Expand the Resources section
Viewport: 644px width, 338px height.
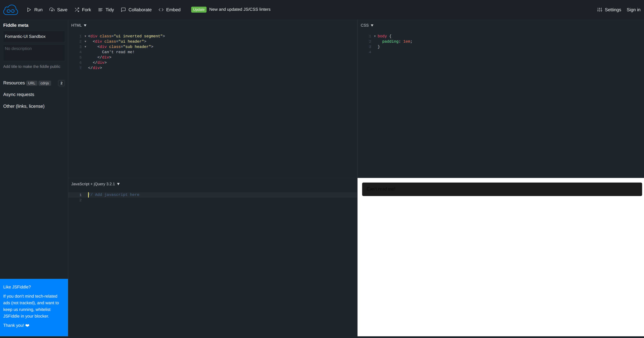[14, 83]
